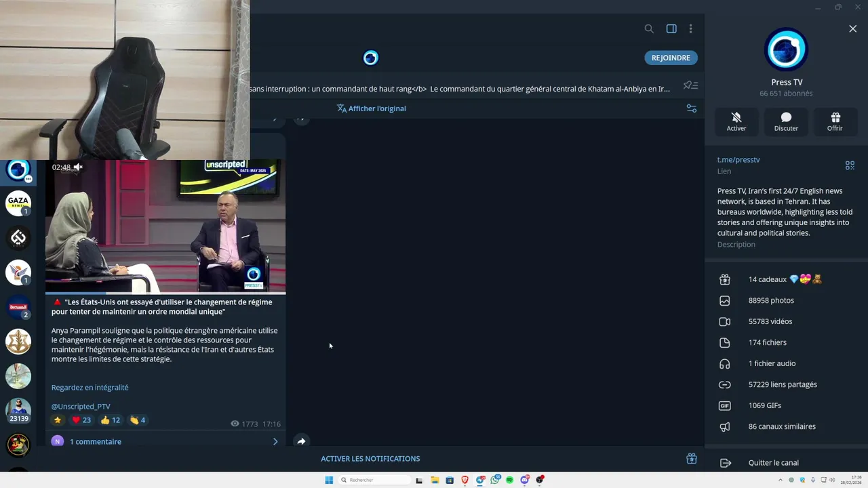Click Afficher l'original translation link
This screenshot has height=488, width=868.
pos(372,108)
